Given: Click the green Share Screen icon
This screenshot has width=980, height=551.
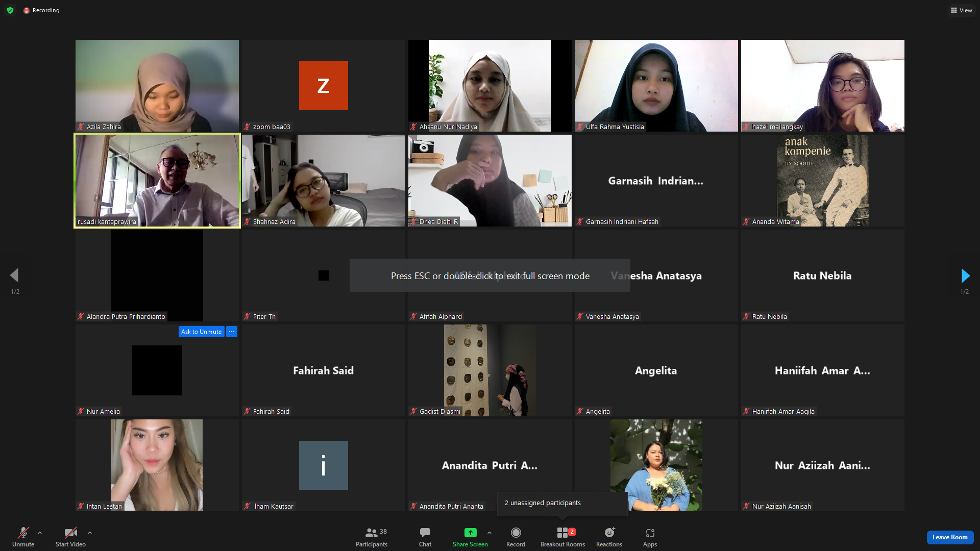Looking at the screenshot, I should [x=470, y=533].
